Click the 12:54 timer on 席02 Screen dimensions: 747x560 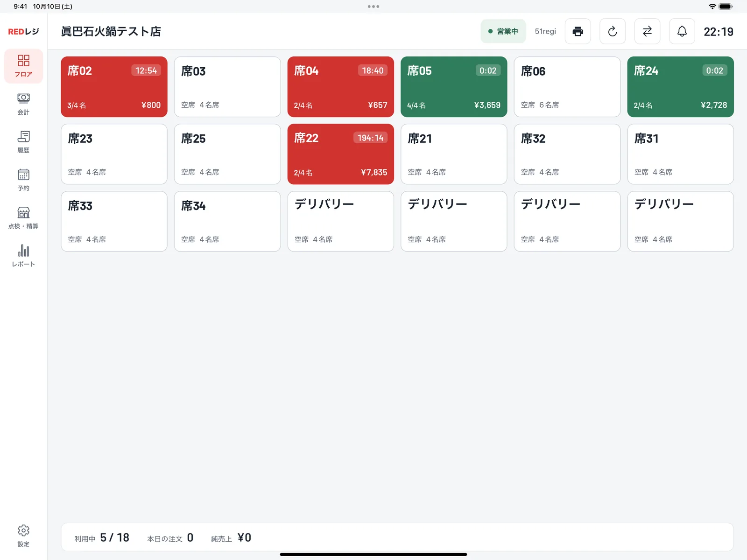[146, 70]
